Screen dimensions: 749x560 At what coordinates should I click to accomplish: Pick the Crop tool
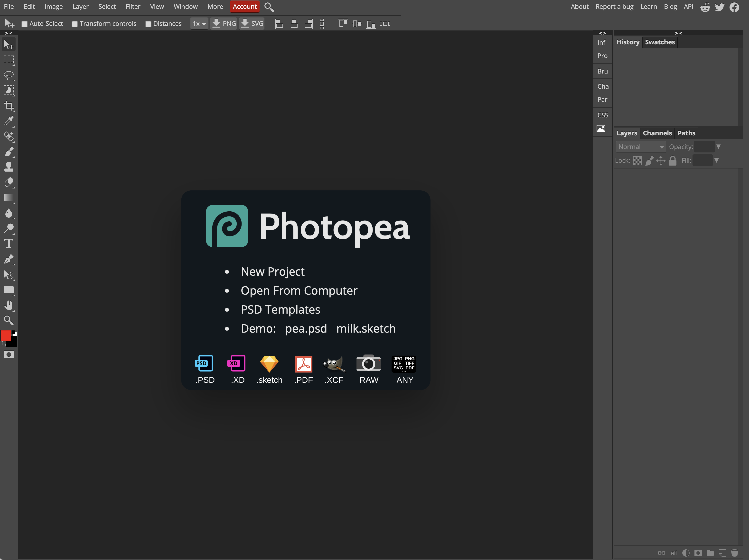coord(9,106)
